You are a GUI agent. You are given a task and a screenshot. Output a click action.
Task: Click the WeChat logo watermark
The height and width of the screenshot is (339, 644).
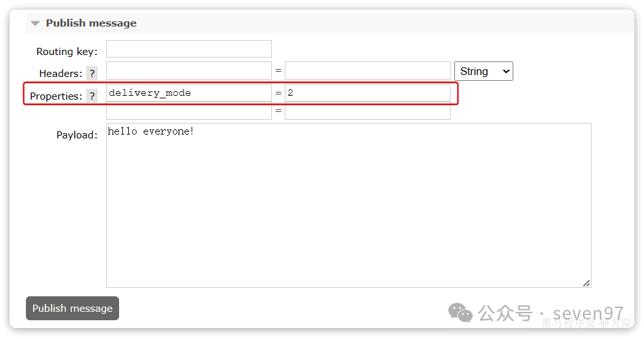coord(460,312)
